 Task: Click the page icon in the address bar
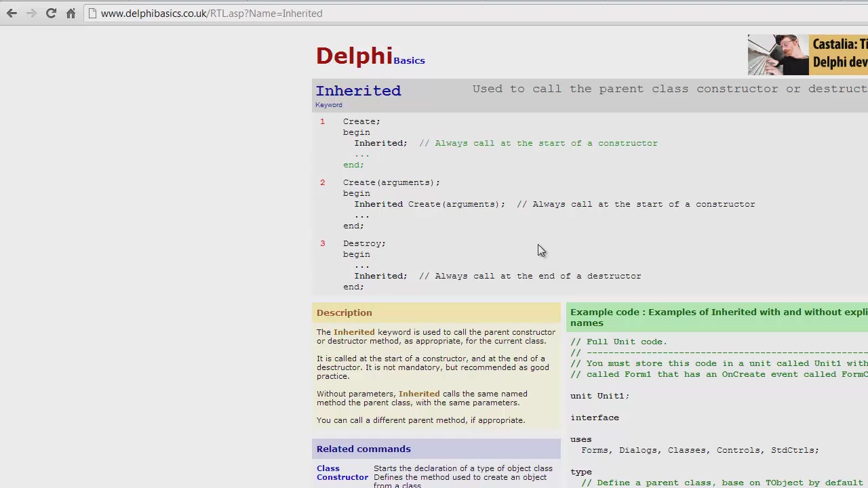(x=92, y=14)
